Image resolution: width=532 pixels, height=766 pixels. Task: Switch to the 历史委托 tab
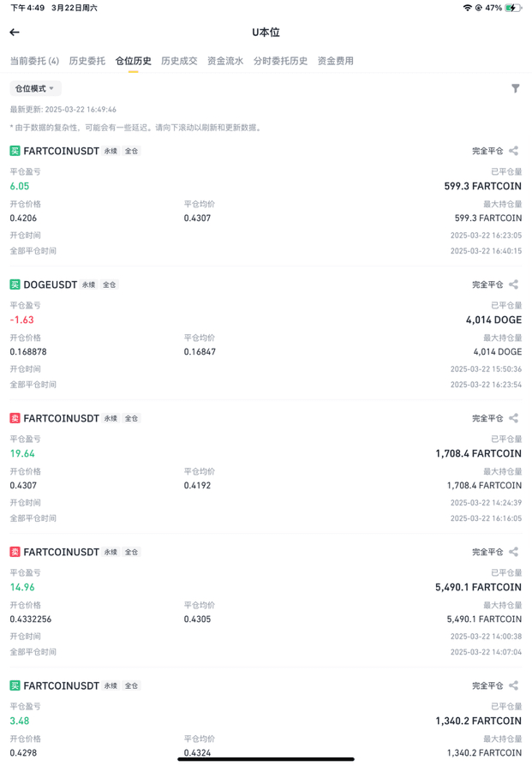(87, 61)
